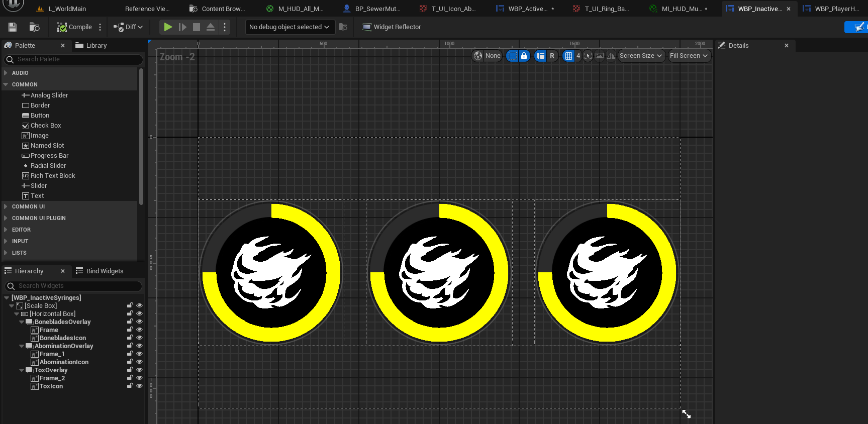Save the widget blueprint asset
Screen dimensions: 868x424
pos(13,27)
